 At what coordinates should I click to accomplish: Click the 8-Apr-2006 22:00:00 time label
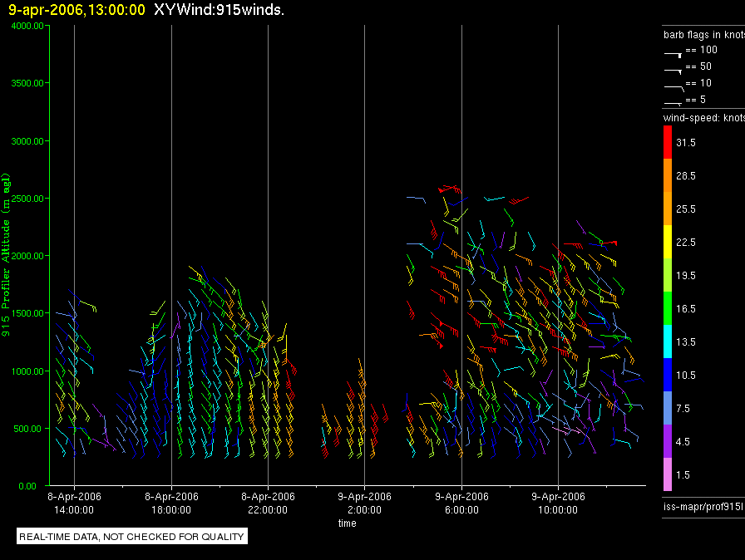268,503
